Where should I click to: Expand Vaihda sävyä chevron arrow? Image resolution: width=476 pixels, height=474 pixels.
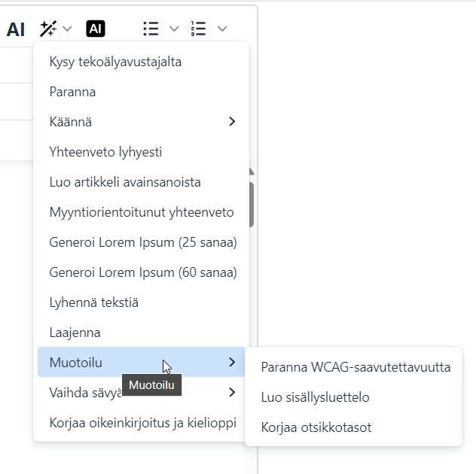point(232,392)
